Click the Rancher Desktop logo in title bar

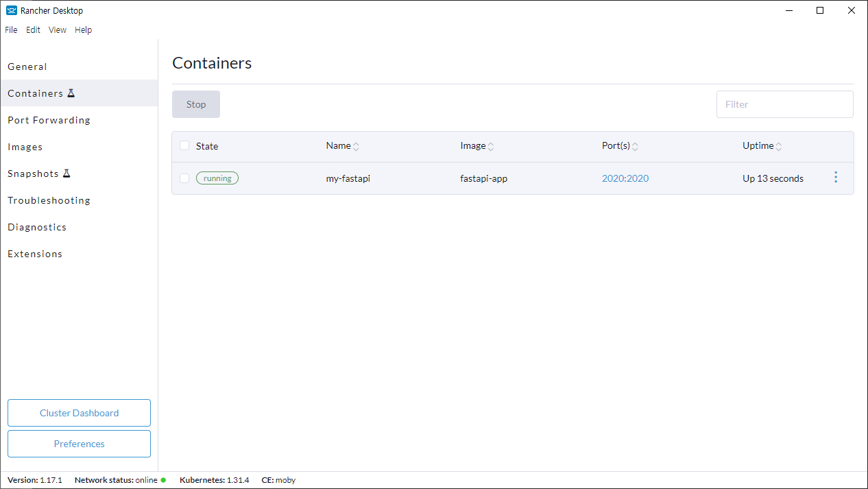point(12,10)
